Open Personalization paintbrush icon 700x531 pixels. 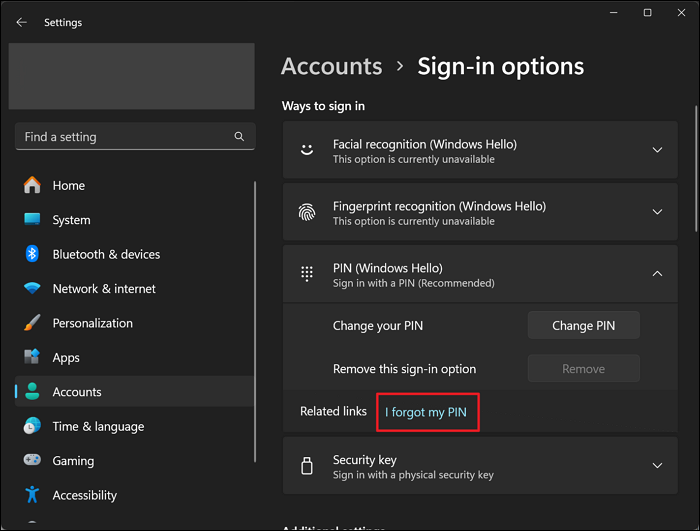pyautogui.click(x=33, y=323)
